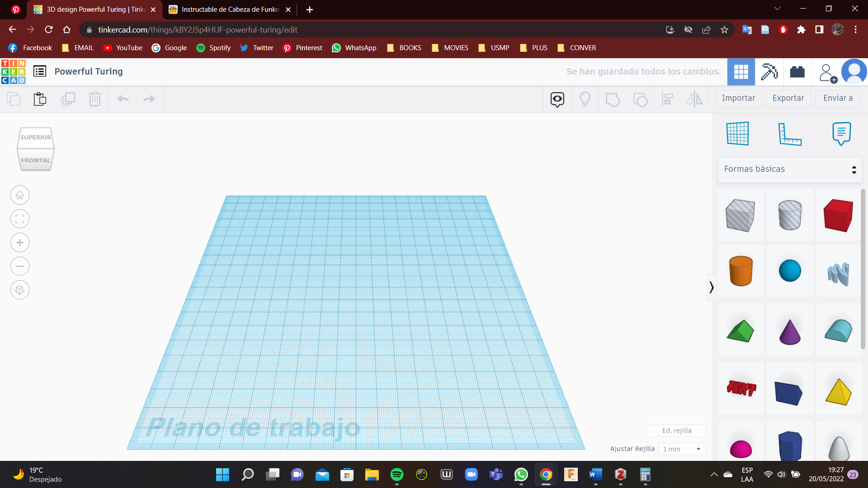Zoom in with the plus icon
The image size is (868, 488).
[x=20, y=243]
